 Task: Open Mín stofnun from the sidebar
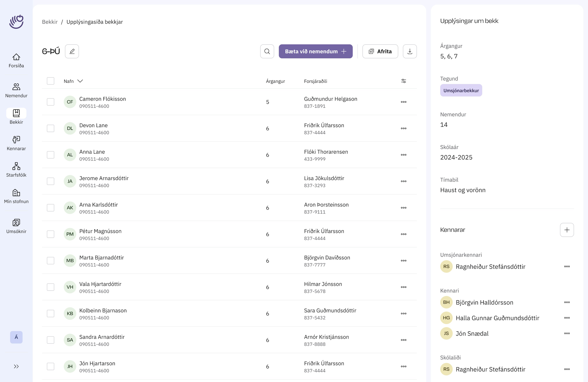(x=16, y=196)
